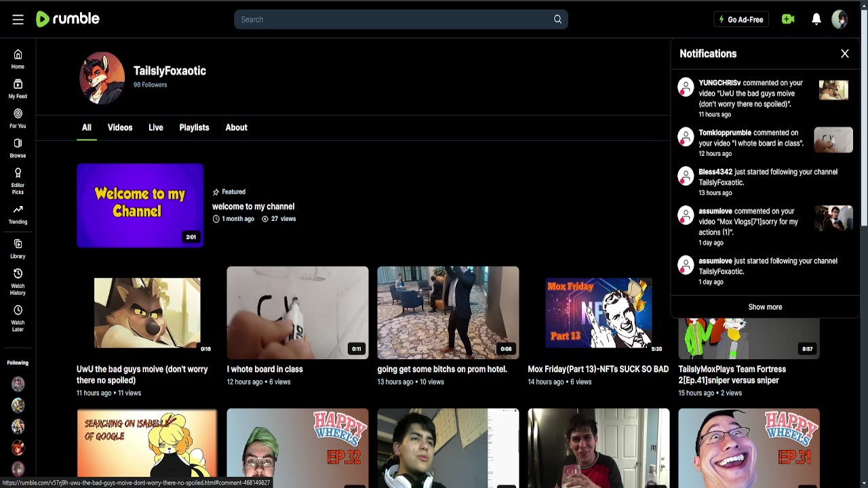The height and width of the screenshot is (488, 868).
Task: Open the thumbnail of person holding a drink
Action: coord(599,448)
